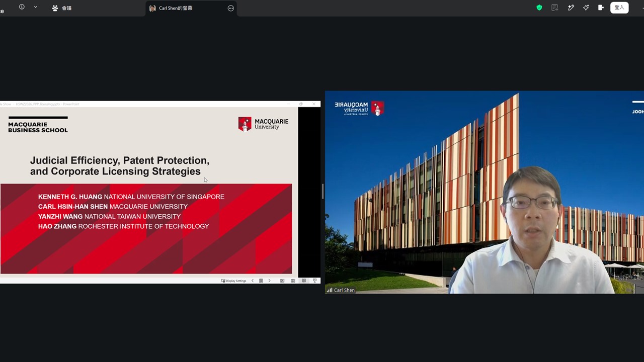Select the annotation pen icon
This screenshot has height=362, width=644.
point(571,8)
